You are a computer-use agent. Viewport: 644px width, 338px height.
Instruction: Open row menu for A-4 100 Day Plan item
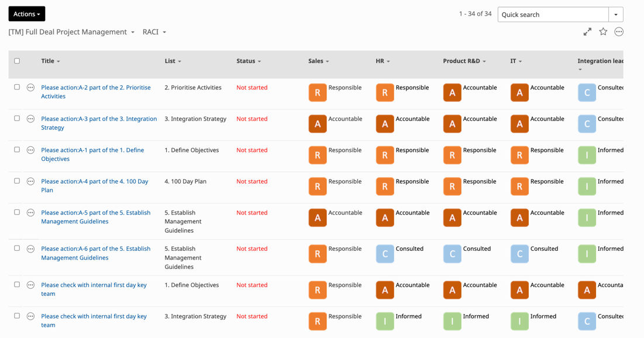30,181
